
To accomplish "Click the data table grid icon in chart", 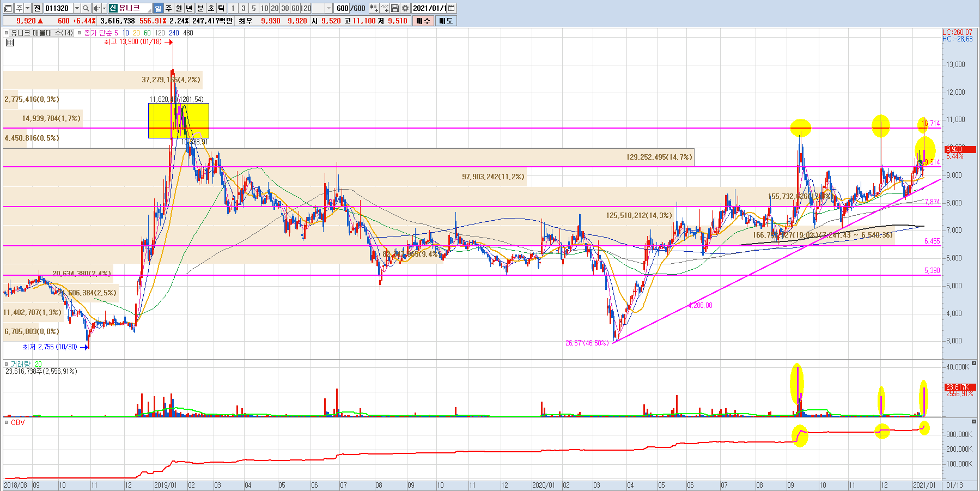I will click(x=9, y=43).
